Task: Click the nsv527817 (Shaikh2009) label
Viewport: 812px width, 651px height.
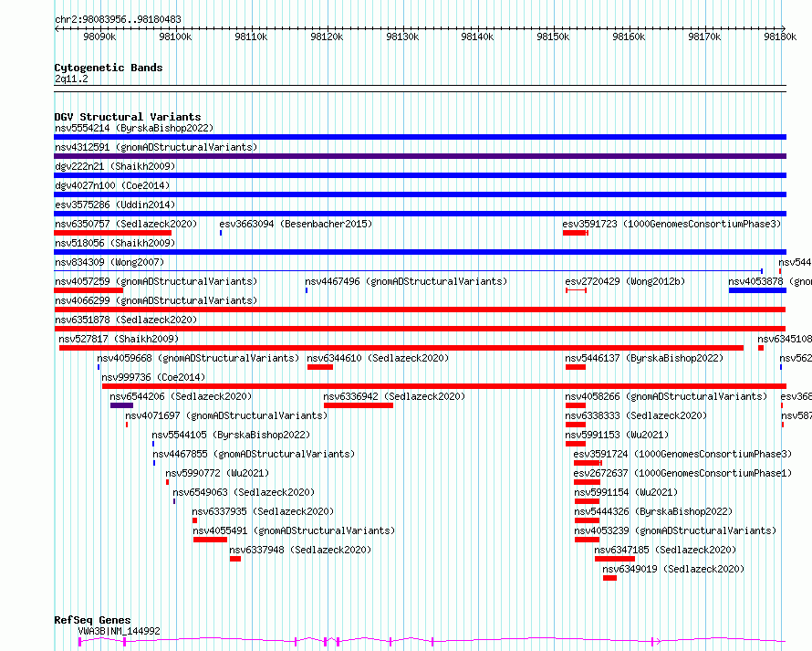Action: (119, 339)
